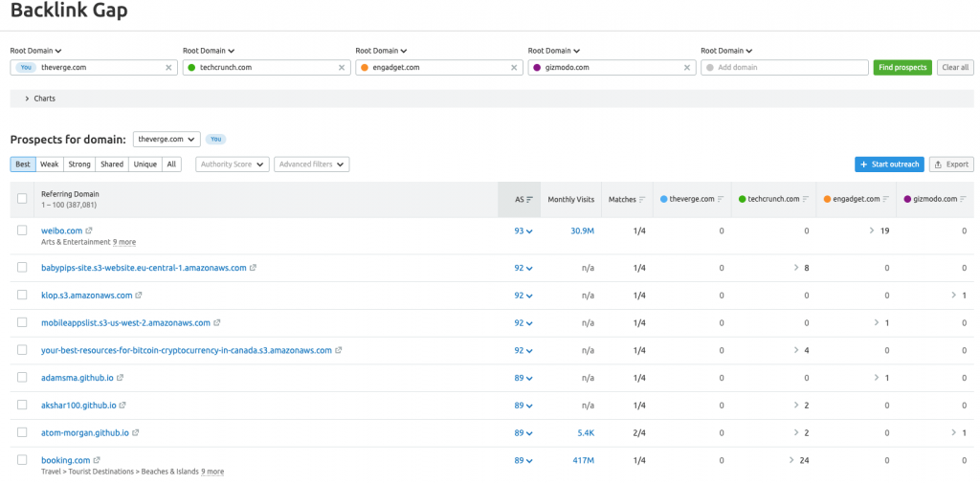
Task: Check the weibo.com row checkbox
Action: [x=23, y=231]
